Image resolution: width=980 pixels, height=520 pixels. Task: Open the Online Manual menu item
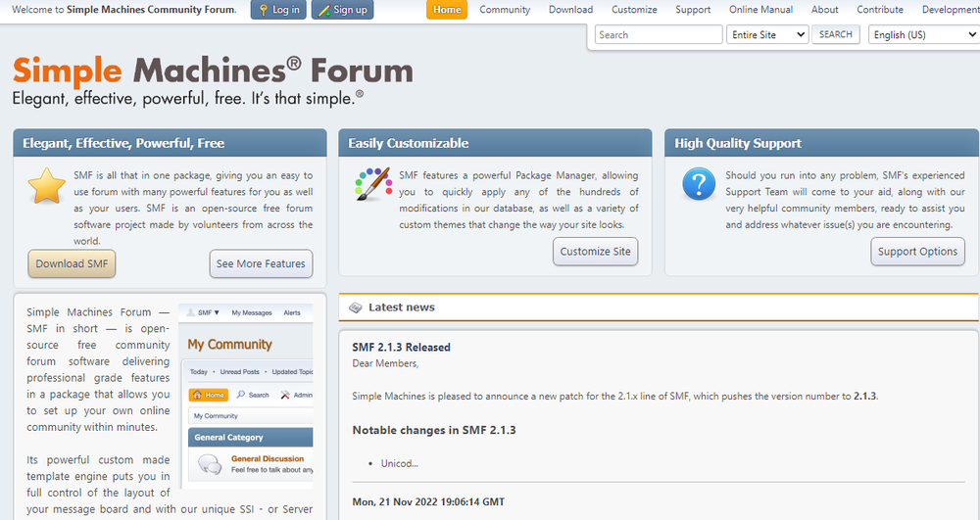[760, 10]
